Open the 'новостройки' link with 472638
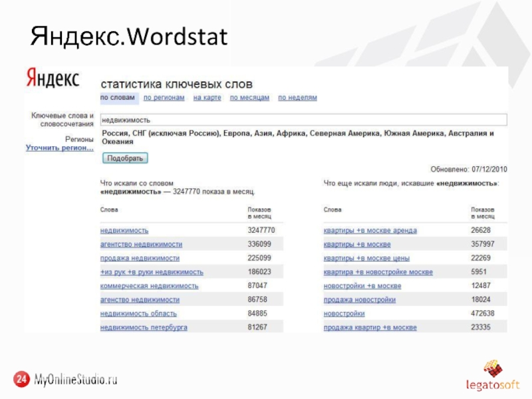Viewport: 532px width, 399px height. pyautogui.click(x=344, y=314)
